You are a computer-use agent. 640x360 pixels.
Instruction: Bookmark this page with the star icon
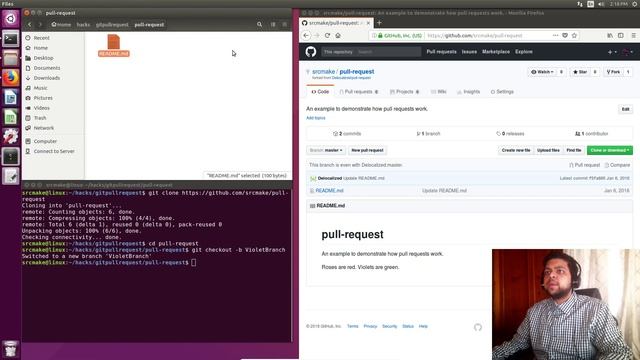click(x=574, y=36)
